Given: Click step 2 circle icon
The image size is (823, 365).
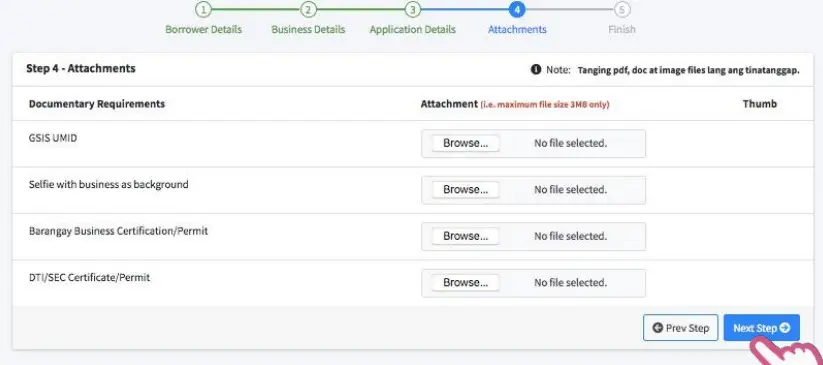Looking at the screenshot, I should pyautogui.click(x=308, y=9).
